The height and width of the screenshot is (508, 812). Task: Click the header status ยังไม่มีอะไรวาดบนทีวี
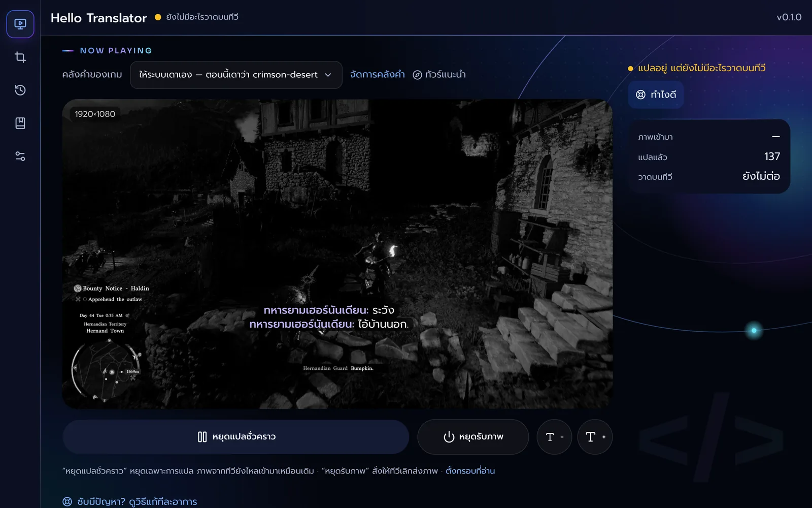point(202,17)
